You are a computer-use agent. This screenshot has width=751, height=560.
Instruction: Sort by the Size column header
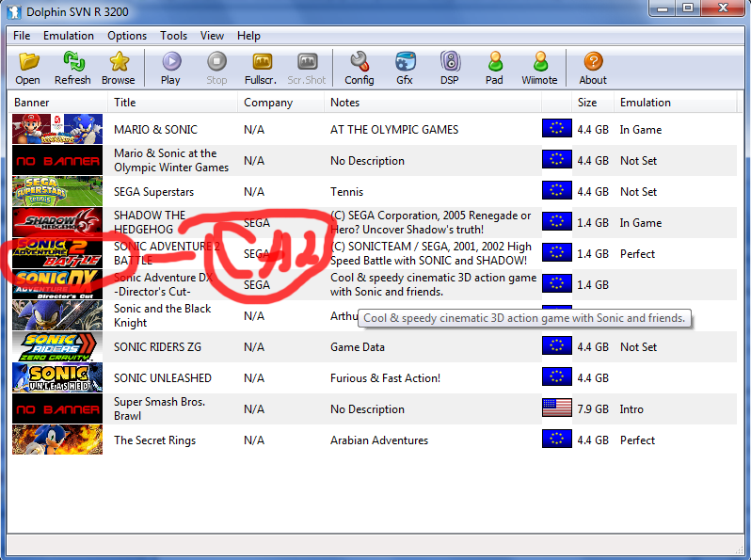pos(593,103)
